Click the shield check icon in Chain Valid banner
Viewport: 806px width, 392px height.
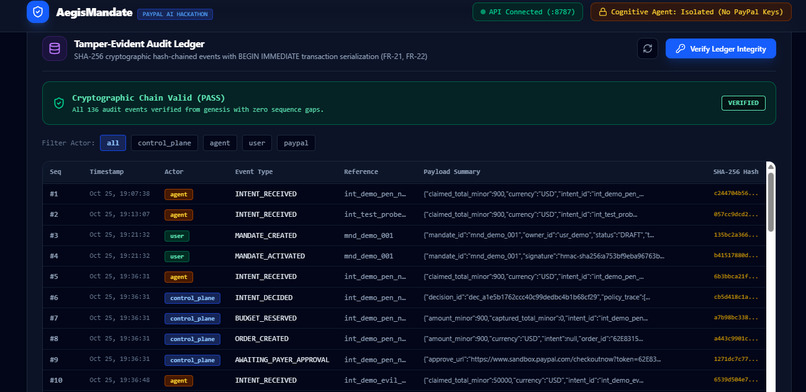tap(59, 103)
